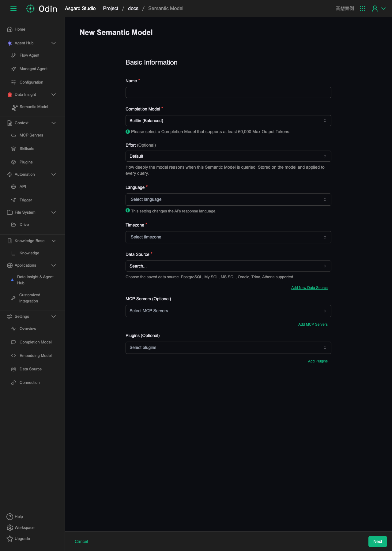Collapse the Agent Hub section

pyautogui.click(x=54, y=43)
